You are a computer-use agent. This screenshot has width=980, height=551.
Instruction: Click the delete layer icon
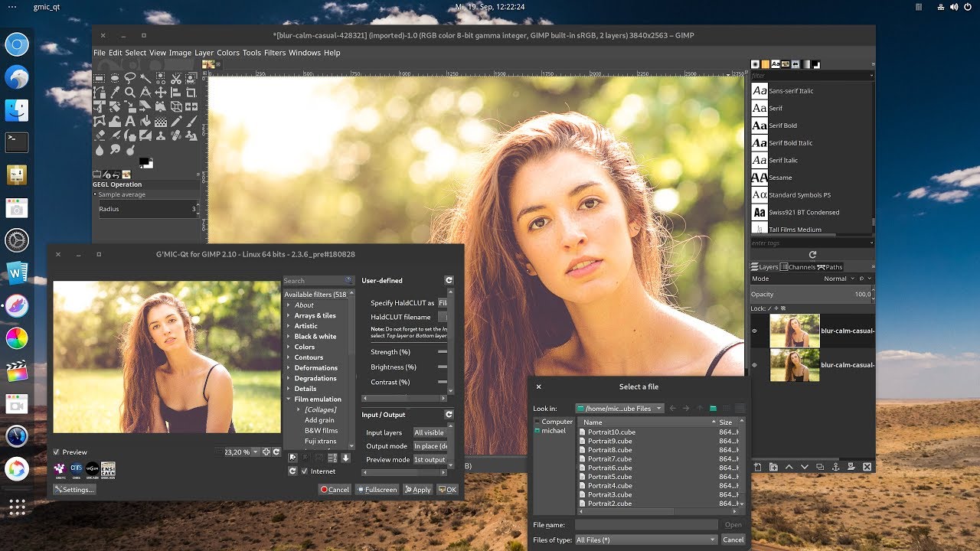pos(867,467)
